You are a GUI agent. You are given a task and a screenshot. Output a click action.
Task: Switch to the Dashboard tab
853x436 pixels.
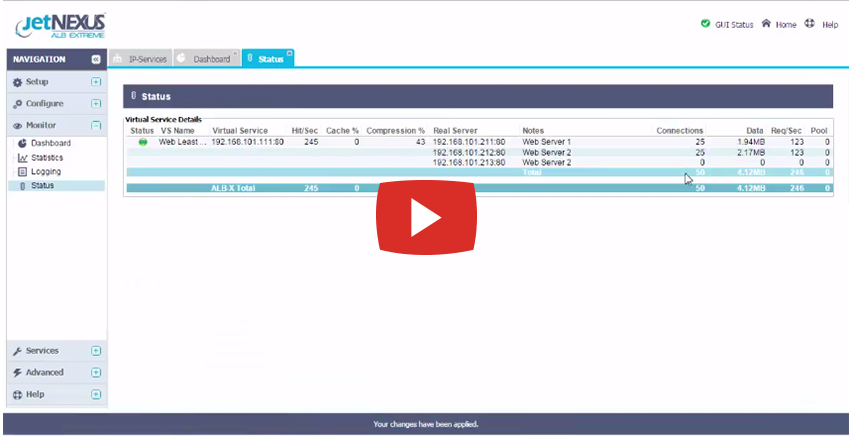pos(207,59)
